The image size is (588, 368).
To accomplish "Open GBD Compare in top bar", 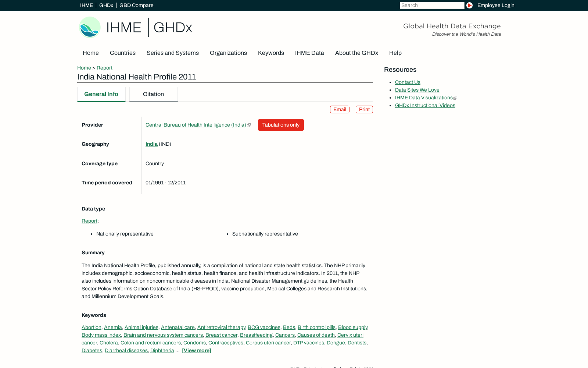I will pyautogui.click(x=136, y=5).
